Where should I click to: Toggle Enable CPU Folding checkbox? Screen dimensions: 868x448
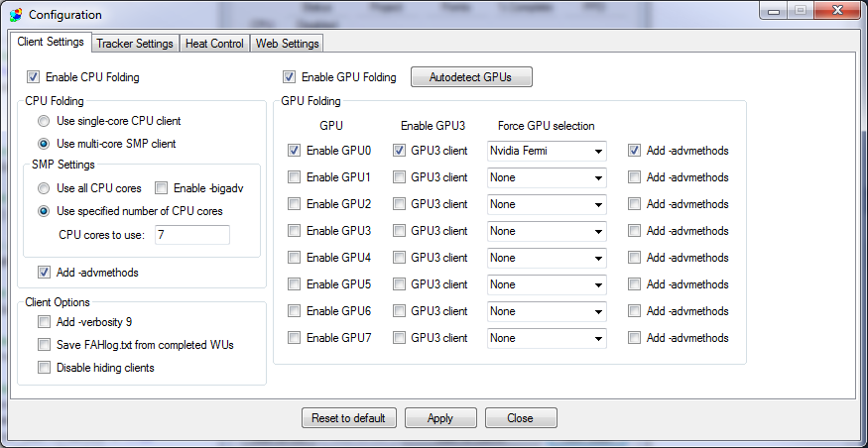[34, 77]
